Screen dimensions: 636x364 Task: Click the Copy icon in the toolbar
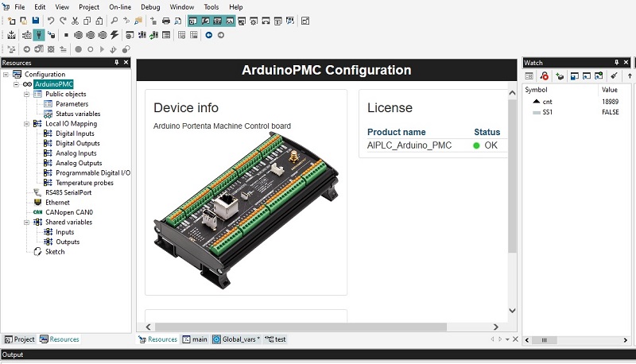pos(87,21)
